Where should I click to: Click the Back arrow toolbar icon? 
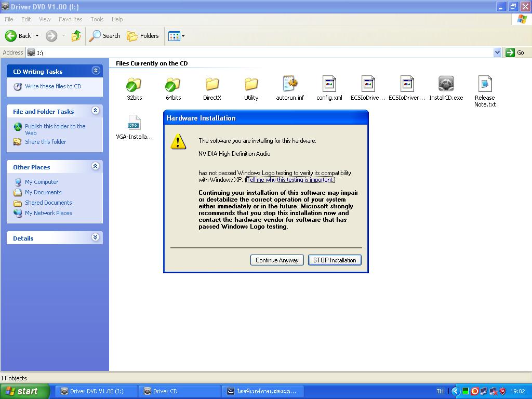click(x=11, y=36)
